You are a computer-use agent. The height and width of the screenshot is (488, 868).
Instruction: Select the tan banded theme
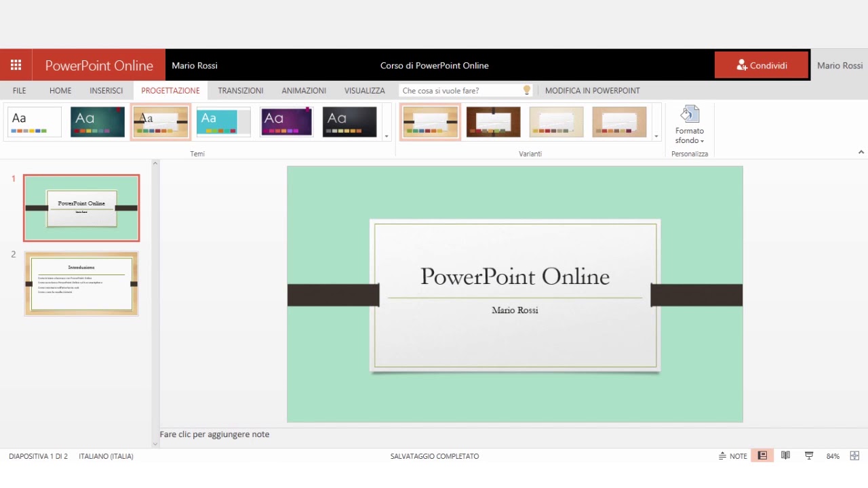tap(161, 122)
